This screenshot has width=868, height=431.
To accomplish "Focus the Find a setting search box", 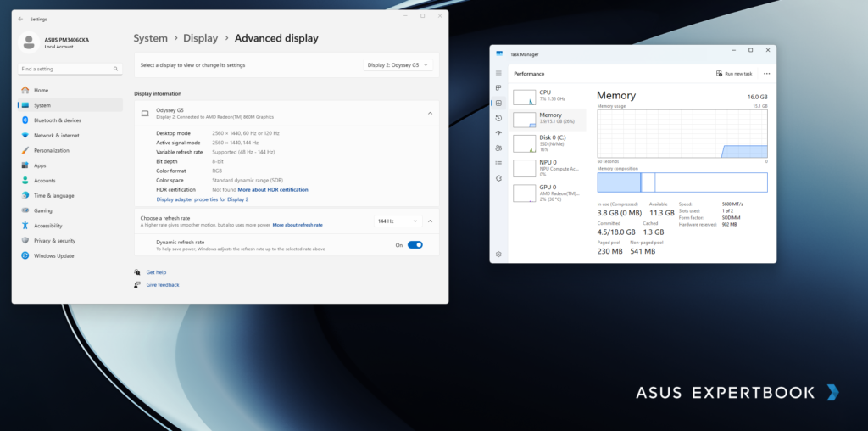I will tap(70, 70).
